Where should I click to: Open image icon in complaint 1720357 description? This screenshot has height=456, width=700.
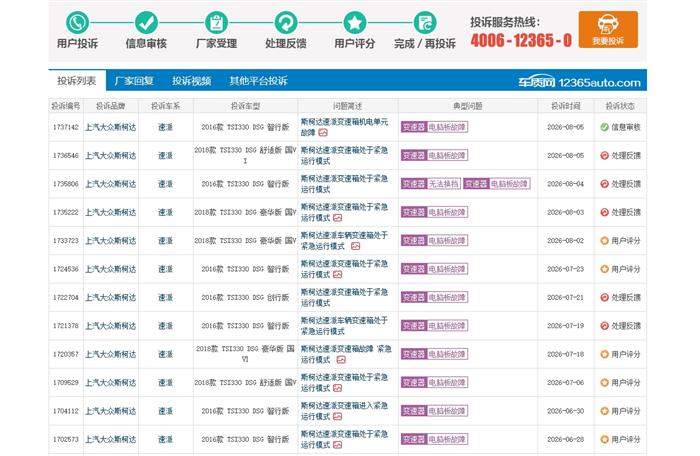point(341,360)
